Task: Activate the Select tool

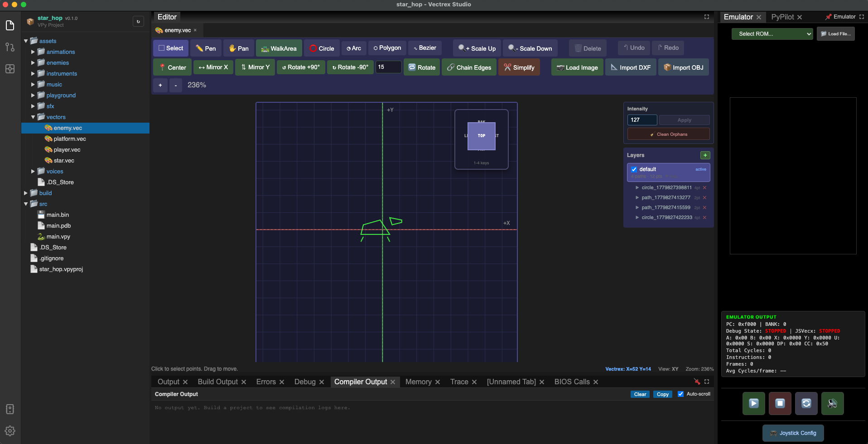Action: click(x=171, y=48)
